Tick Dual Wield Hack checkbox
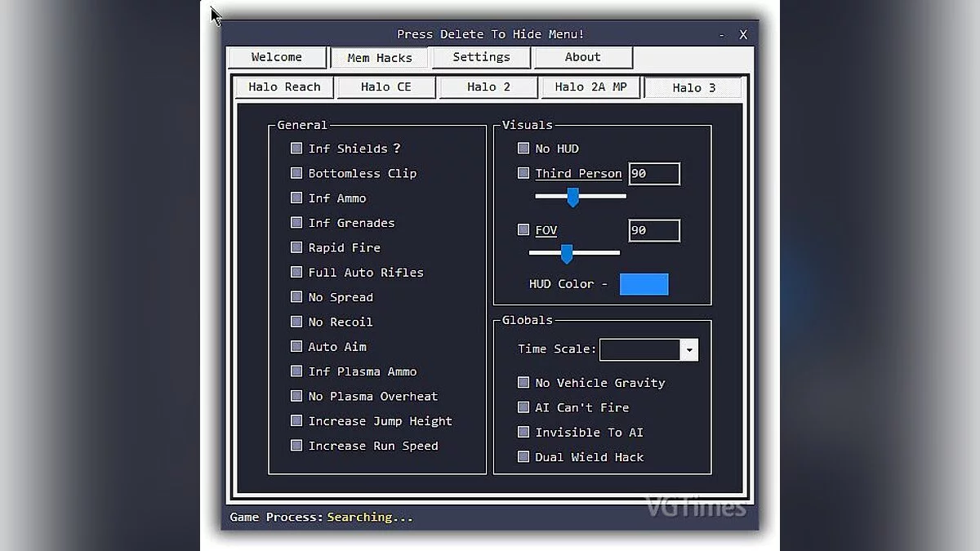 tap(523, 457)
